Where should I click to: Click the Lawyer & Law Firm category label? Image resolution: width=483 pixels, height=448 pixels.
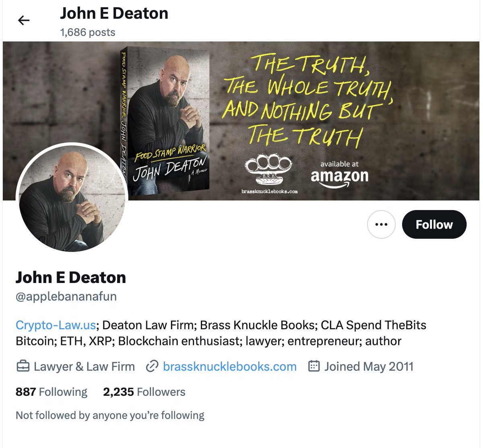84,366
